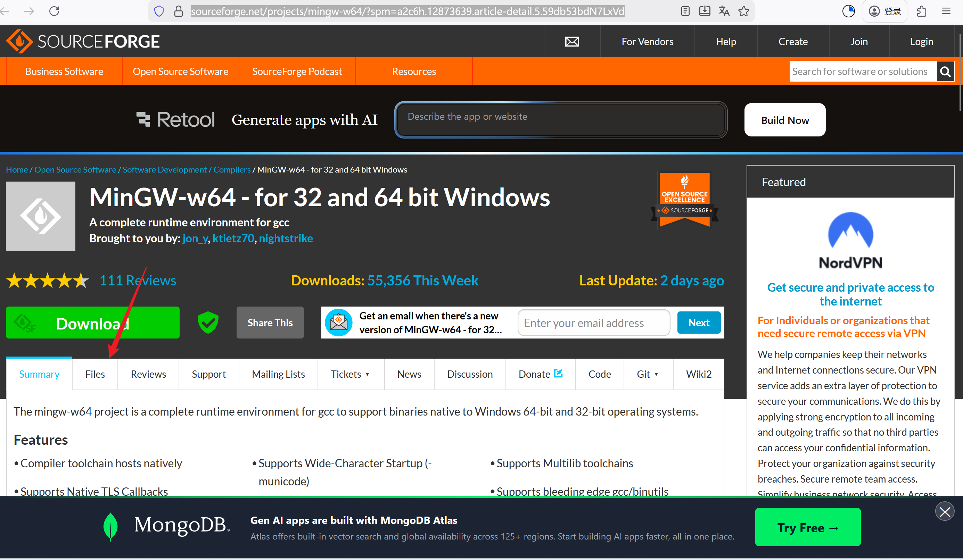Open the Files tab
This screenshot has height=560, width=963.
(x=95, y=374)
